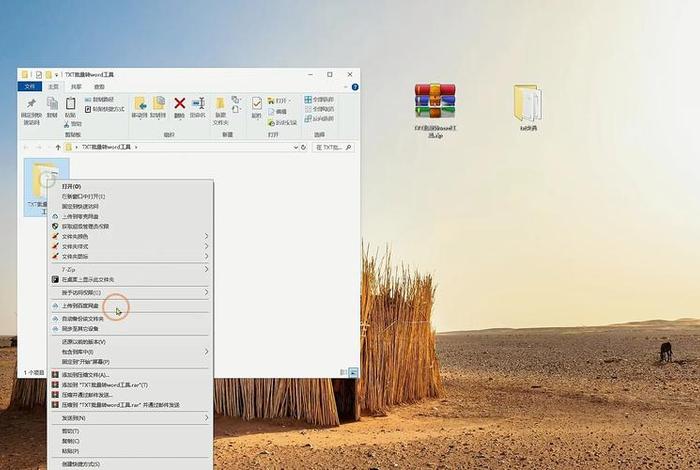Switch to the 共享 ribbon tab

(x=76, y=87)
